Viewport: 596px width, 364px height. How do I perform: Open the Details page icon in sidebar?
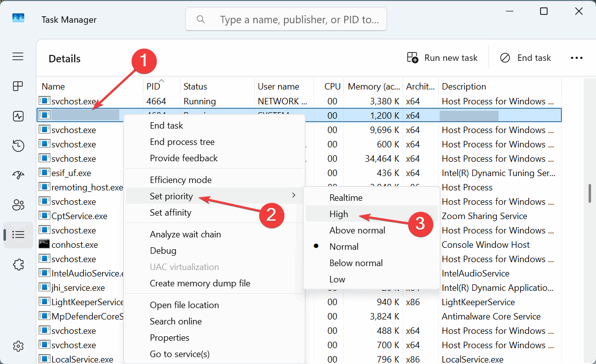18,235
